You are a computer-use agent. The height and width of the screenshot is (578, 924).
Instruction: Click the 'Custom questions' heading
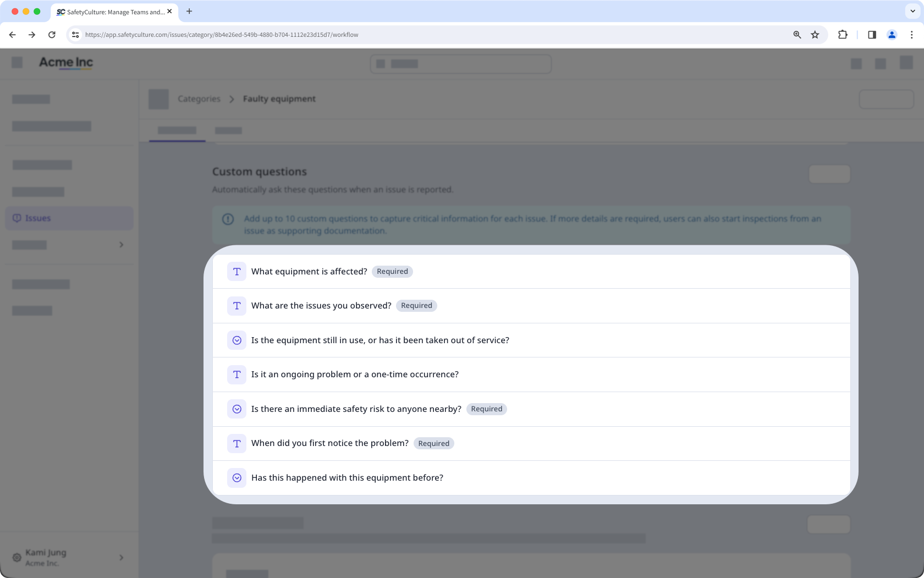click(260, 172)
